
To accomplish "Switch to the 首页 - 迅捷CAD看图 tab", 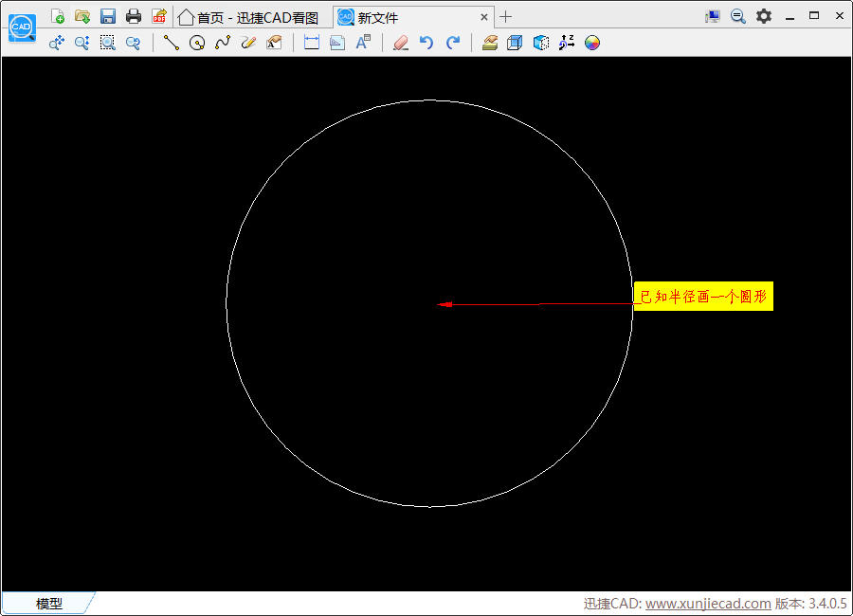I will click(x=248, y=18).
